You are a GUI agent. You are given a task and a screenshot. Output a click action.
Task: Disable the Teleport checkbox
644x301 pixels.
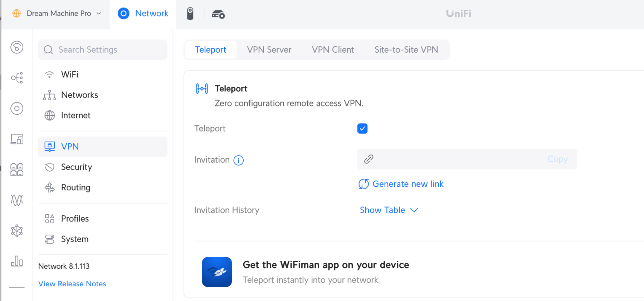coord(362,129)
